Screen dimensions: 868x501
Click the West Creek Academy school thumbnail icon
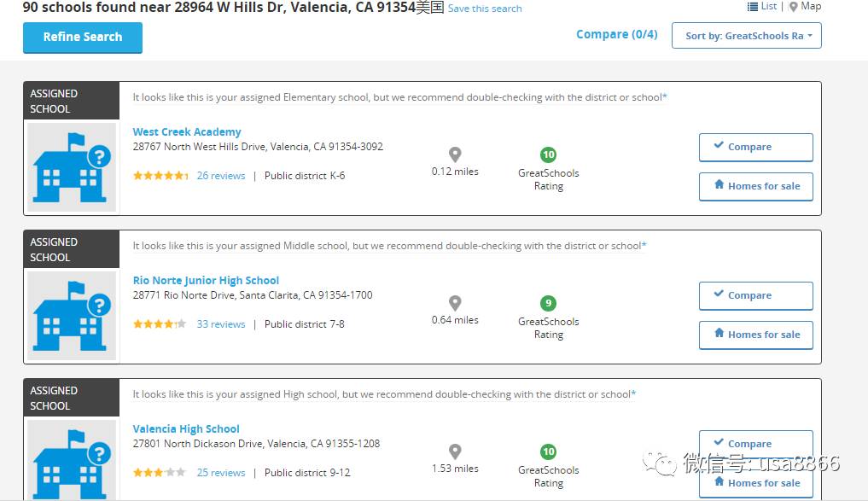(72, 167)
